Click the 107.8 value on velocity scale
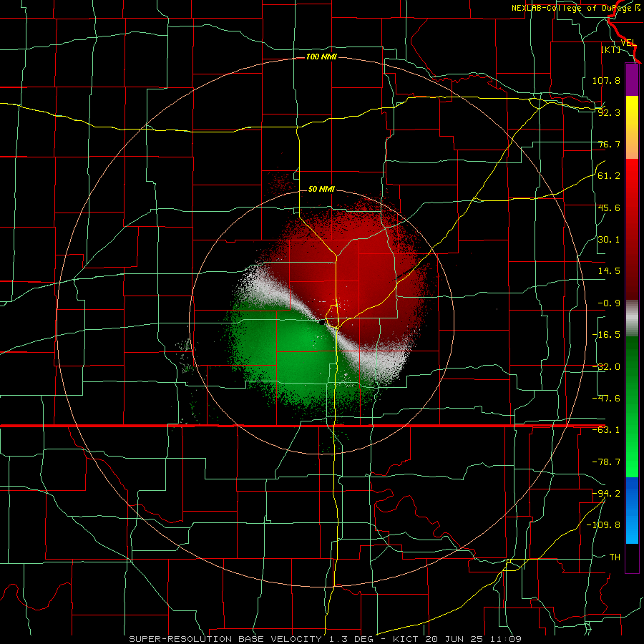 point(606,80)
